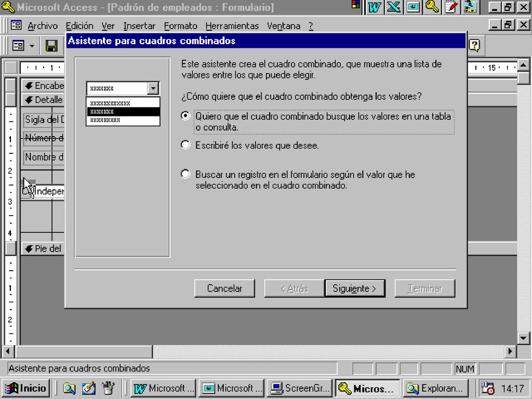Open the Ventana menu
The width and height of the screenshot is (532, 399).
pos(284,26)
